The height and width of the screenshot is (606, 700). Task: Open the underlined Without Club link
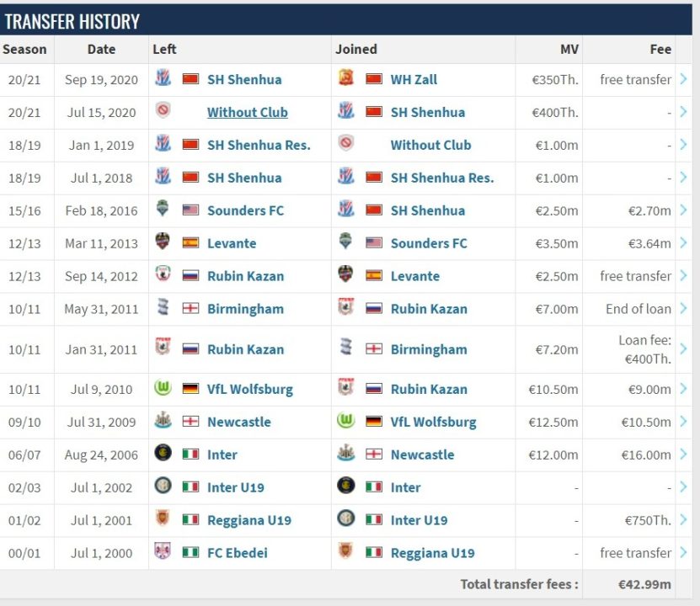coord(247,112)
